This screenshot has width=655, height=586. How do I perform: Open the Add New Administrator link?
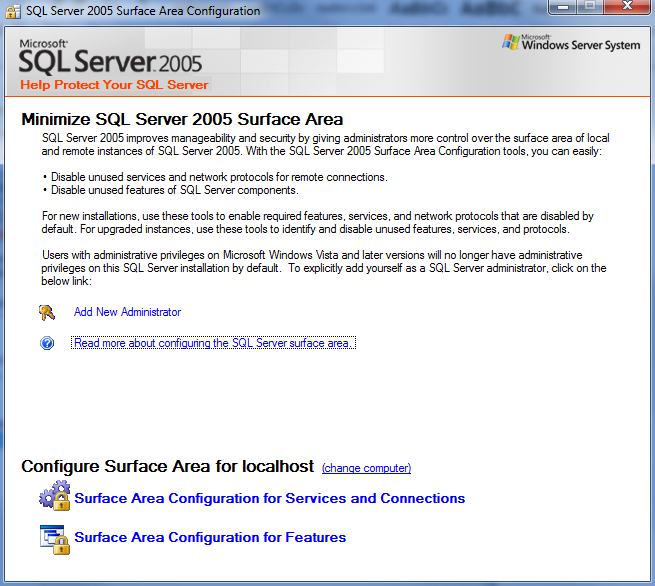point(127,312)
